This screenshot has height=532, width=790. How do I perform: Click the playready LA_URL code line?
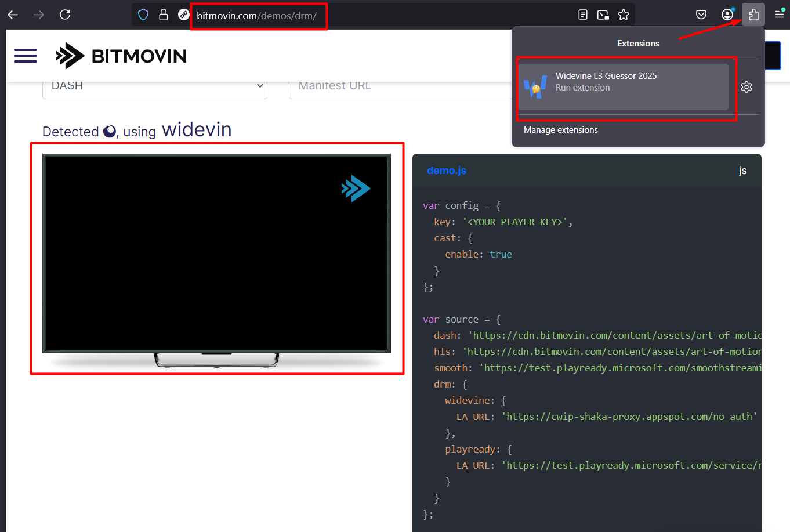[609, 465]
